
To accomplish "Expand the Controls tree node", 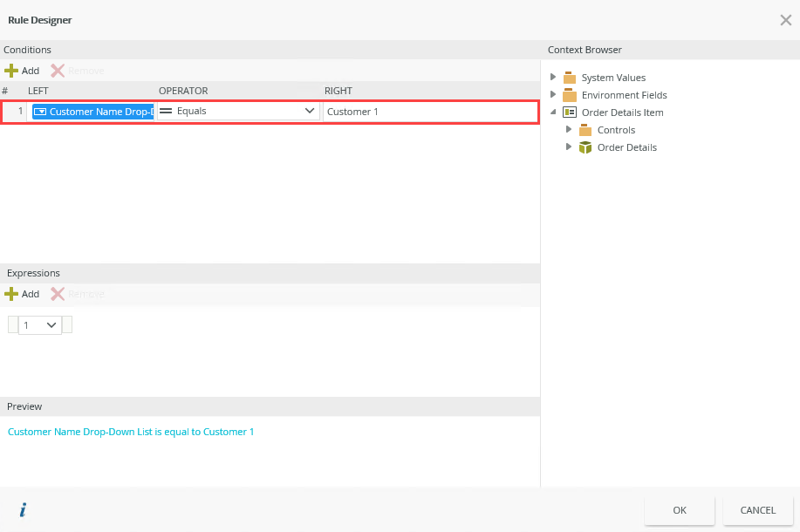I will pyautogui.click(x=569, y=130).
